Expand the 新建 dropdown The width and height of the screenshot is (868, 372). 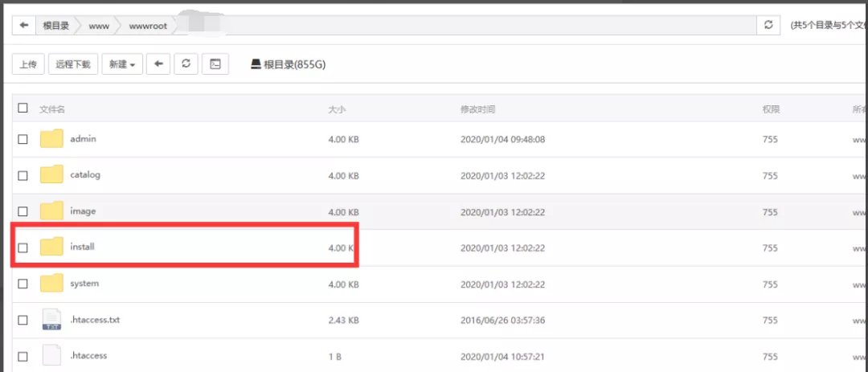(x=122, y=64)
